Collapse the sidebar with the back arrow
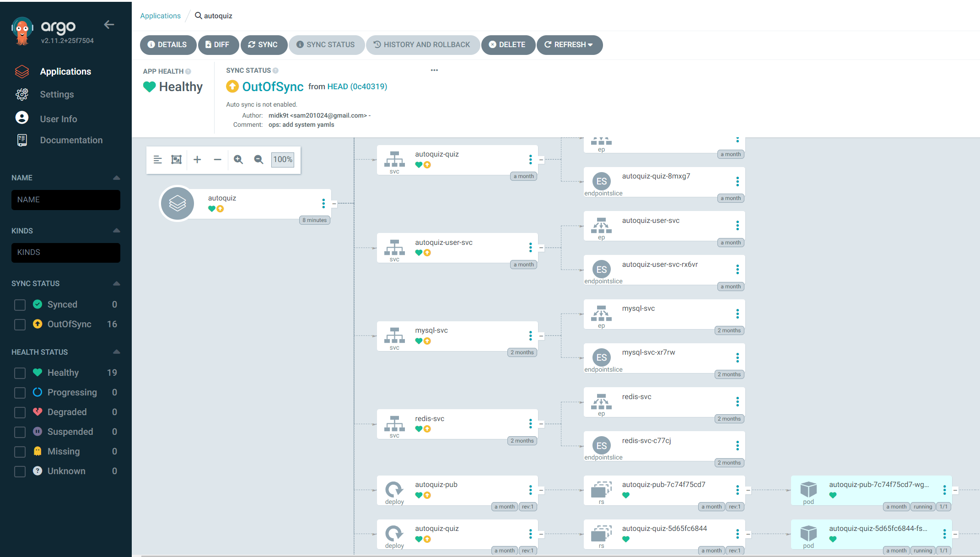Image resolution: width=980 pixels, height=557 pixels. [109, 25]
